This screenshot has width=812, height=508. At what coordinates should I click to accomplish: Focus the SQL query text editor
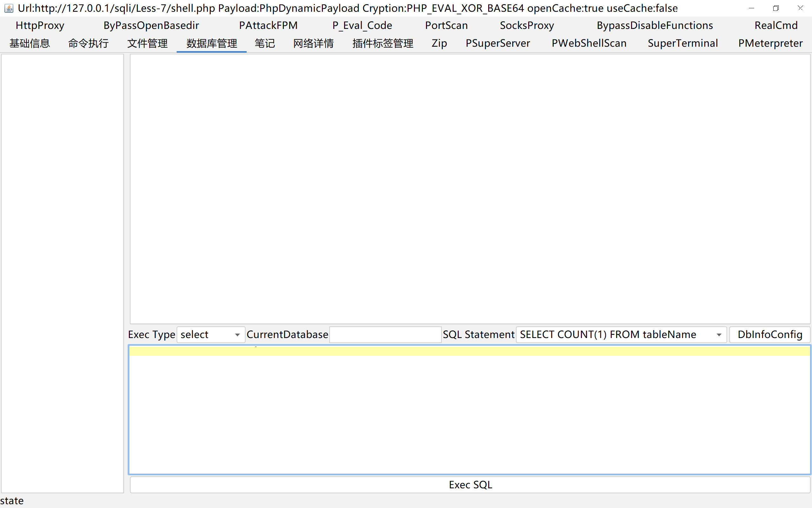[x=469, y=410]
